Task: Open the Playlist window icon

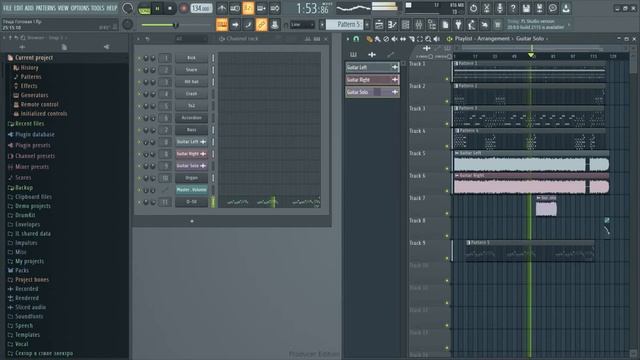Action: click(379, 25)
